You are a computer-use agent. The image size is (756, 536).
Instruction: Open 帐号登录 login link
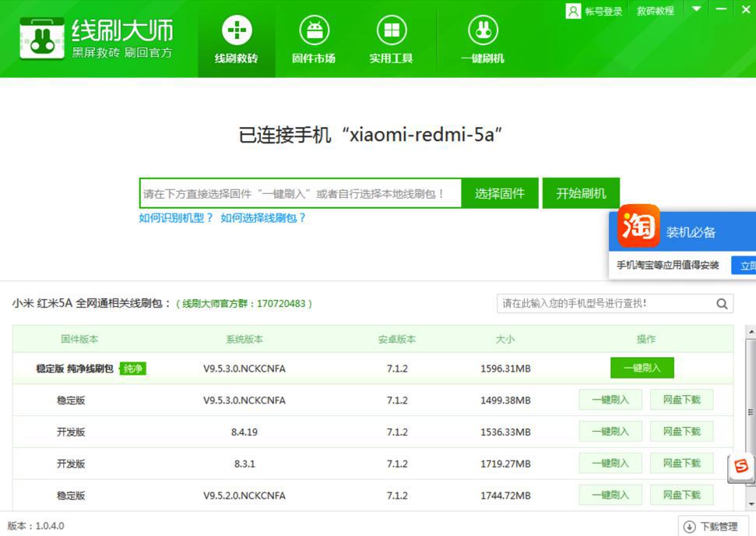603,12
